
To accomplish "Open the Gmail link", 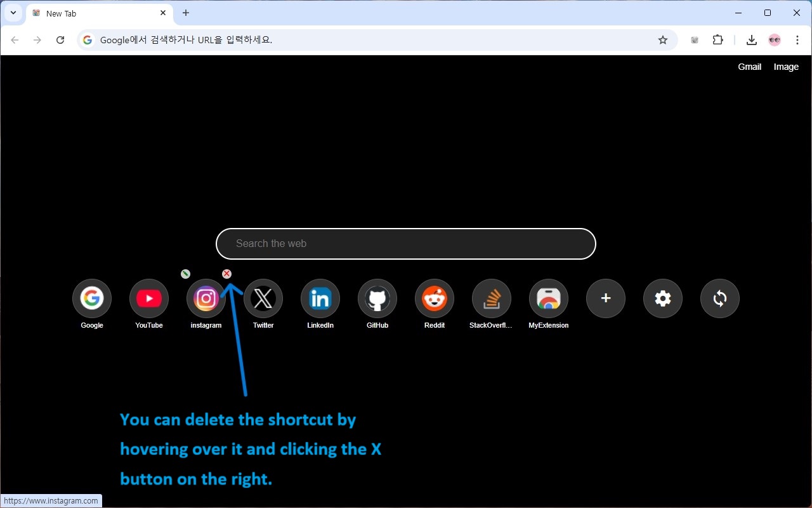I will click(x=749, y=67).
